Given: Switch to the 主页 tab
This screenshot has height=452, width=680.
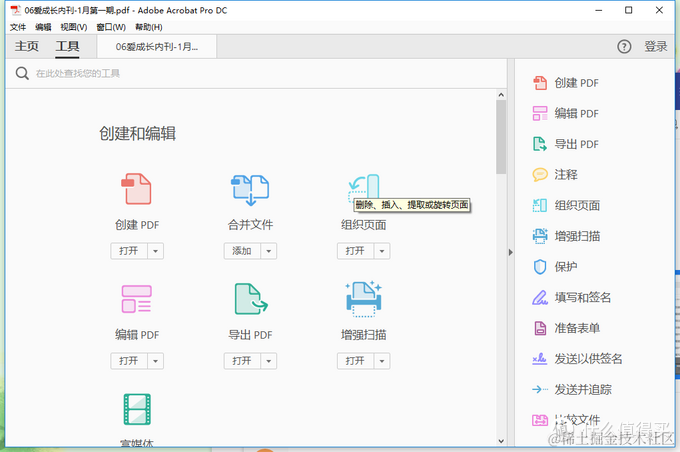Looking at the screenshot, I should 27,46.
